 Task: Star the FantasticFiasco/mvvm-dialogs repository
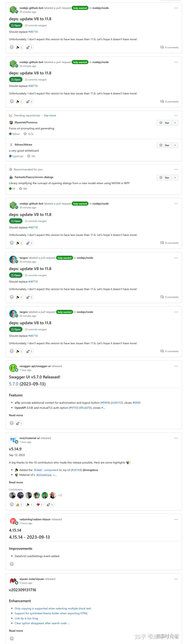[x=165, y=177]
